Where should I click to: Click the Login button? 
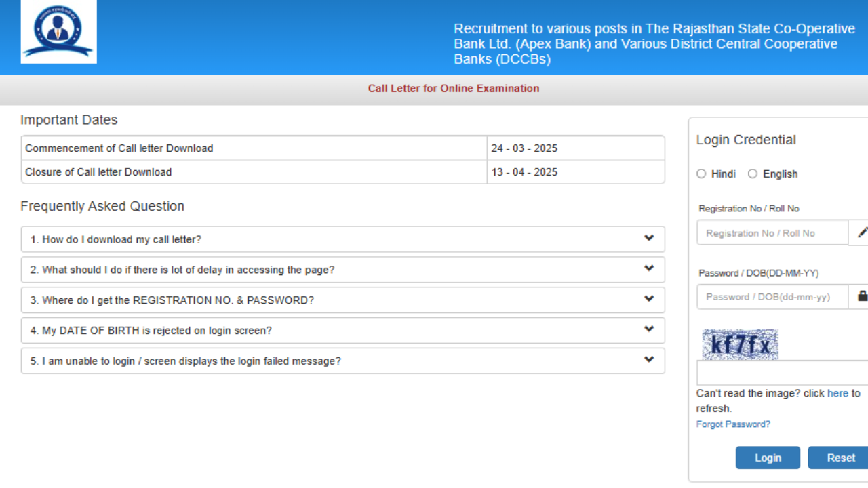pos(768,457)
